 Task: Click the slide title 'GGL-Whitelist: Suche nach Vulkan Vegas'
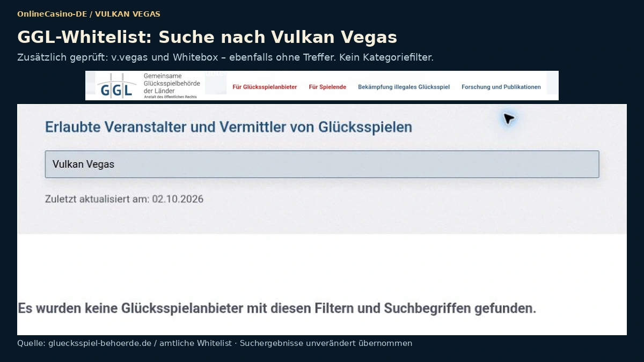tap(207, 37)
